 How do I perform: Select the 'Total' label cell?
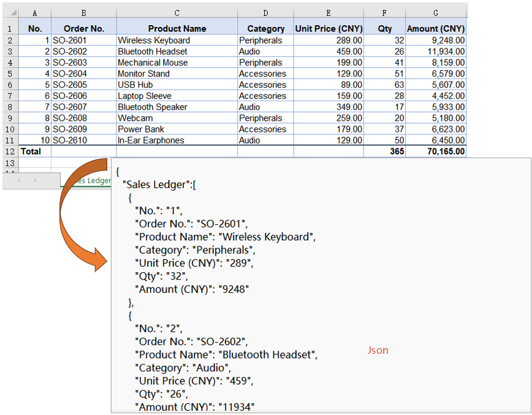click(x=34, y=151)
